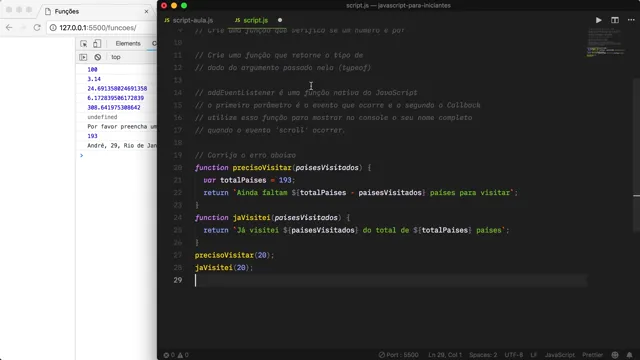The image size is (640, 360).
Task: Clear the console with the ban icon
Action: point(98,57)
